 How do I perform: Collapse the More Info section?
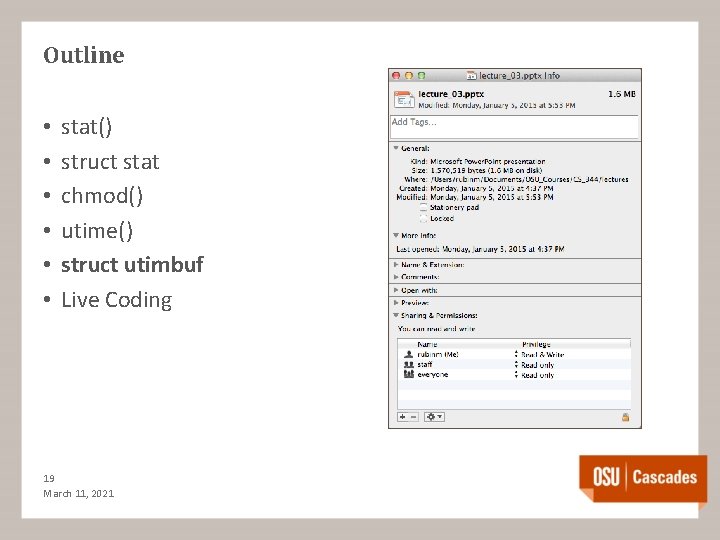[x=396, y=235]
